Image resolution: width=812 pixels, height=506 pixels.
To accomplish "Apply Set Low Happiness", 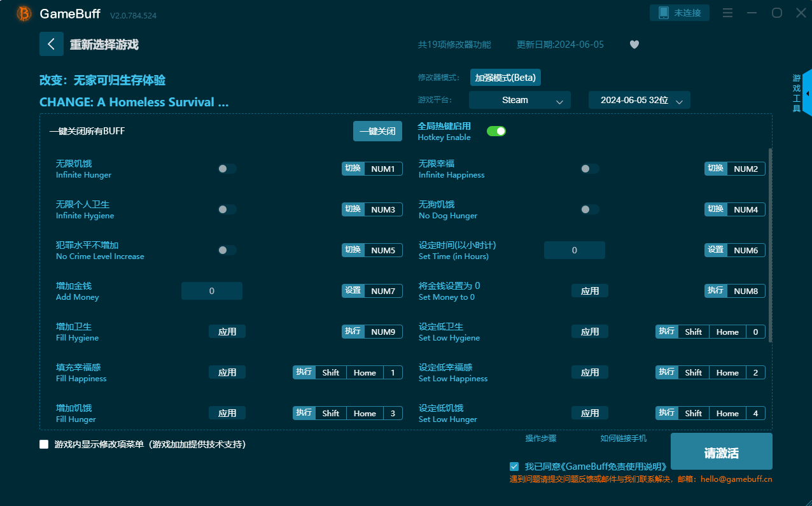I will coord(590,372).
